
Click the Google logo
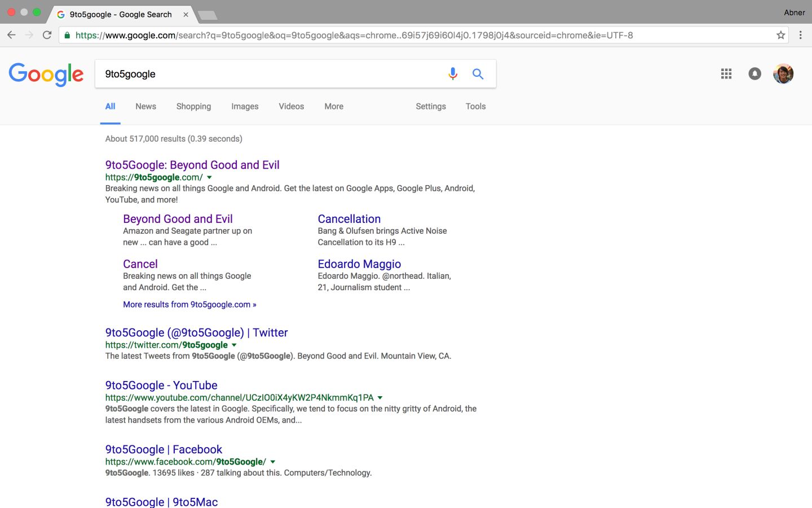(x=46, y=75)
